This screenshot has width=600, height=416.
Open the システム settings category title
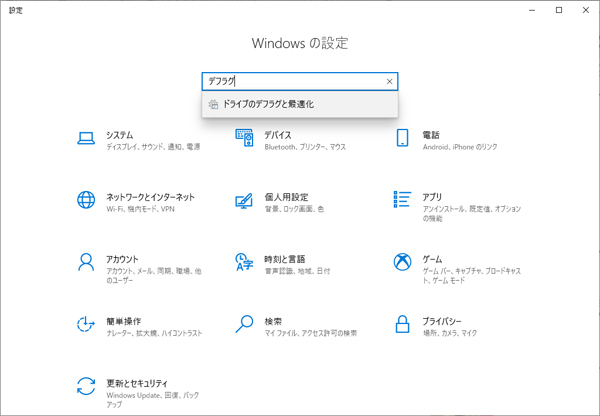120,135
